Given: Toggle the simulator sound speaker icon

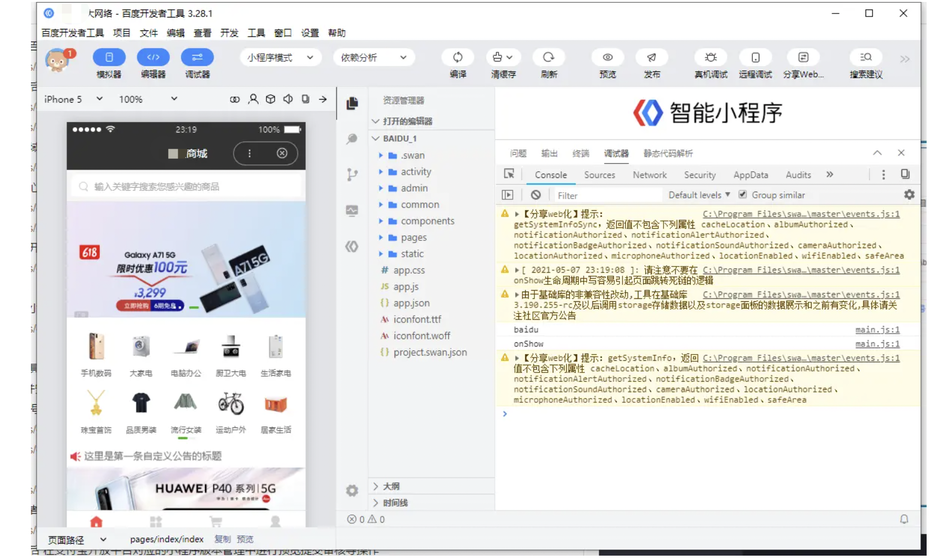Looking at the screenshot, I should point(288,99).
